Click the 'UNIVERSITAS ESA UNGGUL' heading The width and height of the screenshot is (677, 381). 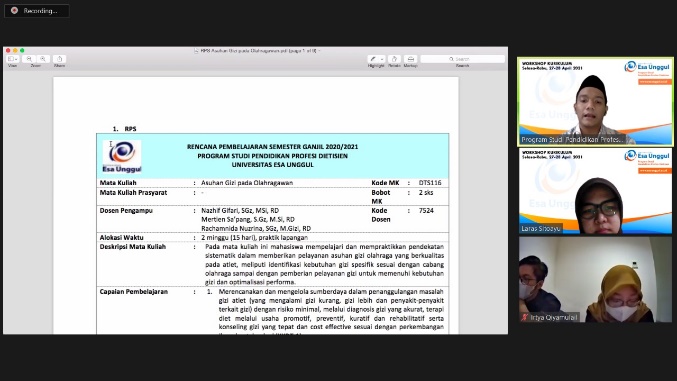point(272,165)
